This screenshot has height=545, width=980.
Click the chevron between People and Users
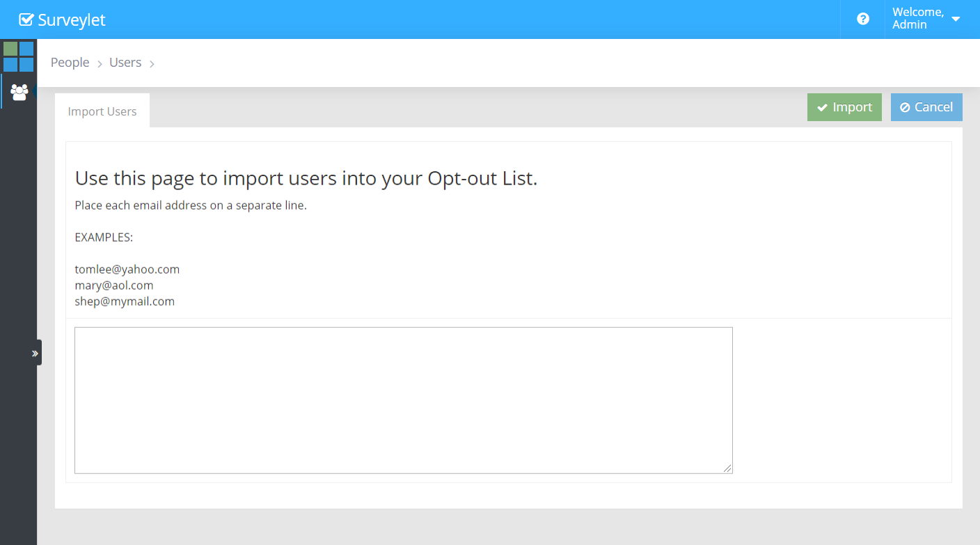pos(100,63)
